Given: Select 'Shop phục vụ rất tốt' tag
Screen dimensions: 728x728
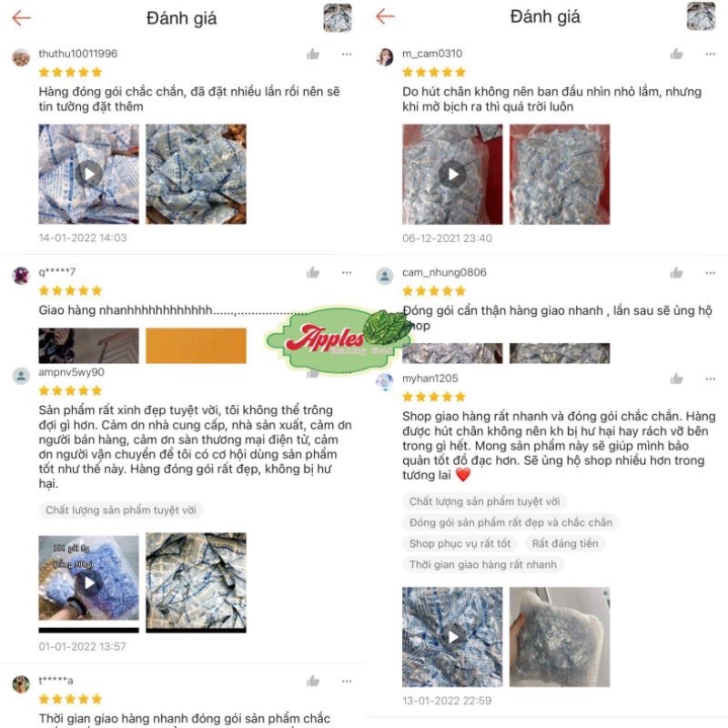Looking at the screenshot, I should 460,543.
